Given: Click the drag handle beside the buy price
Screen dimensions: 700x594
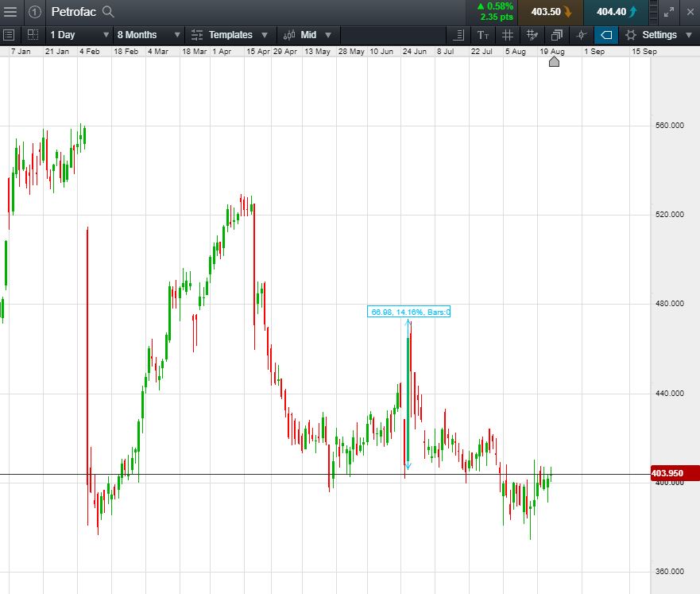Looking at the screenshot, I should pyautogui.click(x=653, y=12).
